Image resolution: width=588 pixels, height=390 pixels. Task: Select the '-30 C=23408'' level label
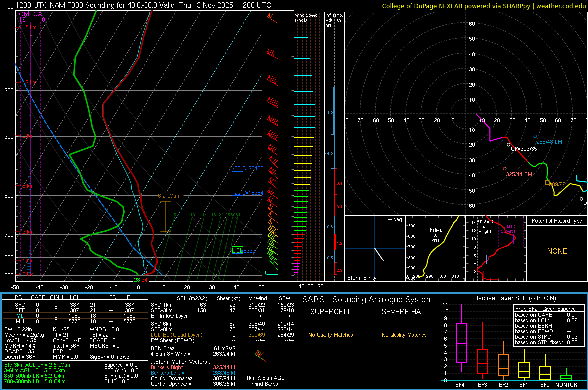pyautogui.click(x=248, y=168)
